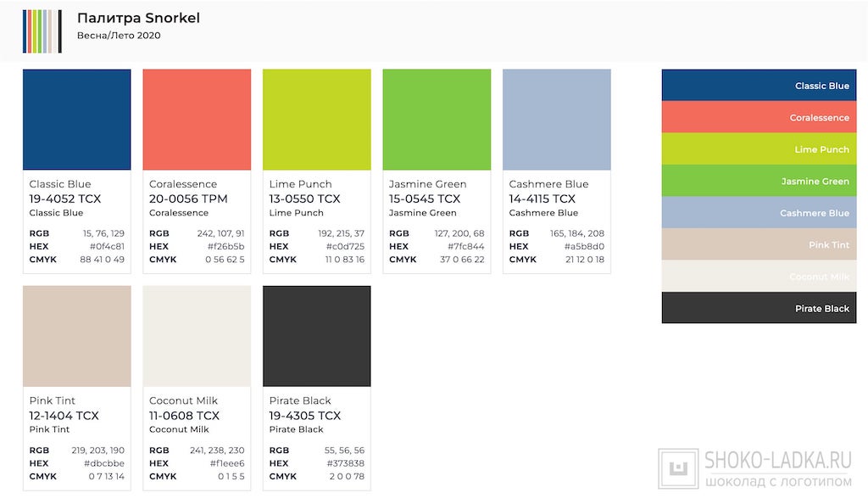This screenshot has height=504, width=868.
Task: Select Pink Tint bar in right list
Action: pos(765,244)
